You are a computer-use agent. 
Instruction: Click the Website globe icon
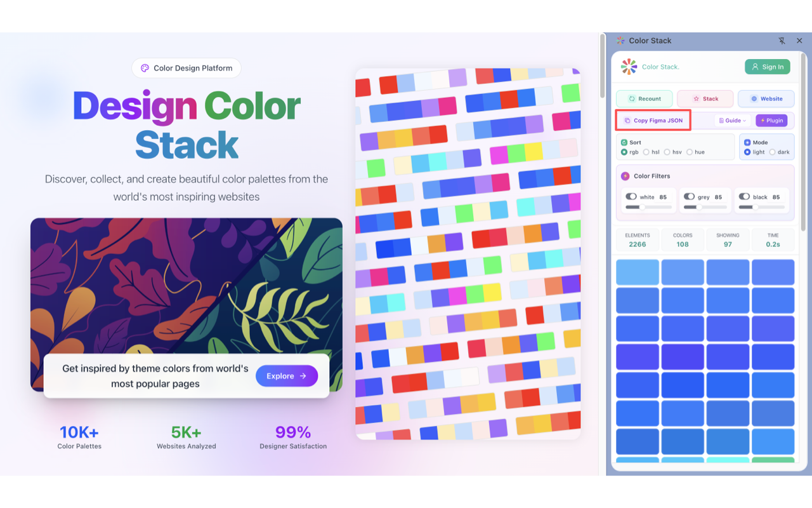(x=754, y=99)
